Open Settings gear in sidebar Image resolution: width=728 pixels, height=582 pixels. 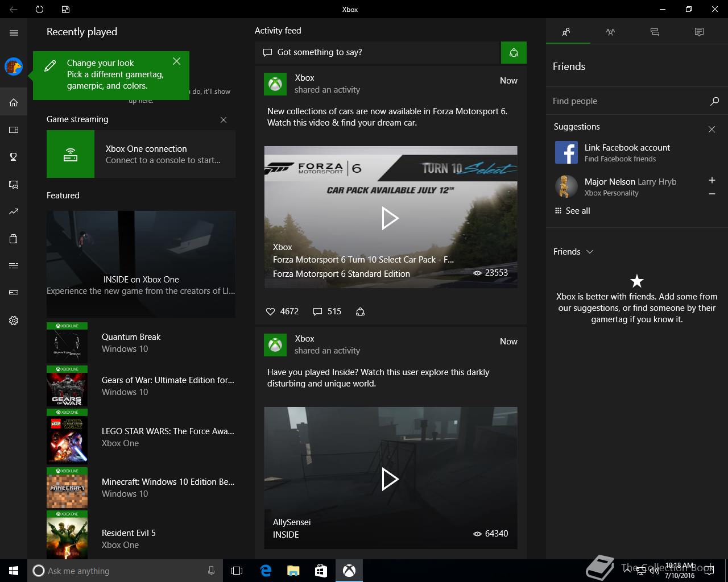[14, 321]
